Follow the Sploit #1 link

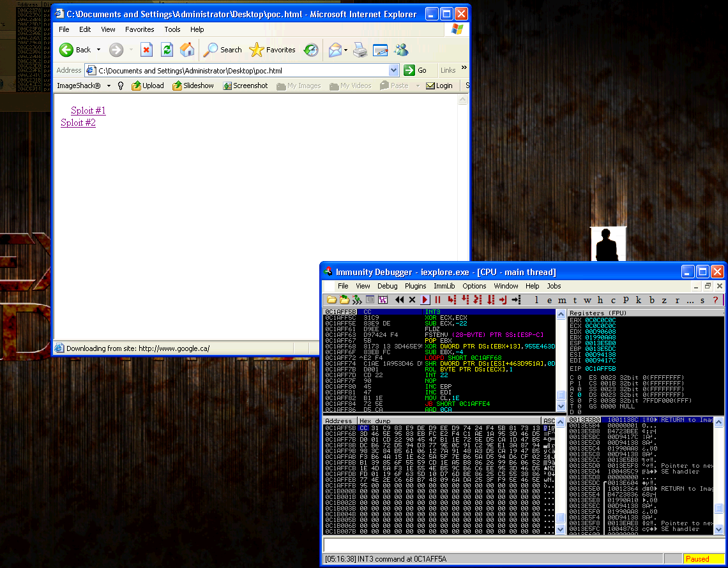pos(88,110)
